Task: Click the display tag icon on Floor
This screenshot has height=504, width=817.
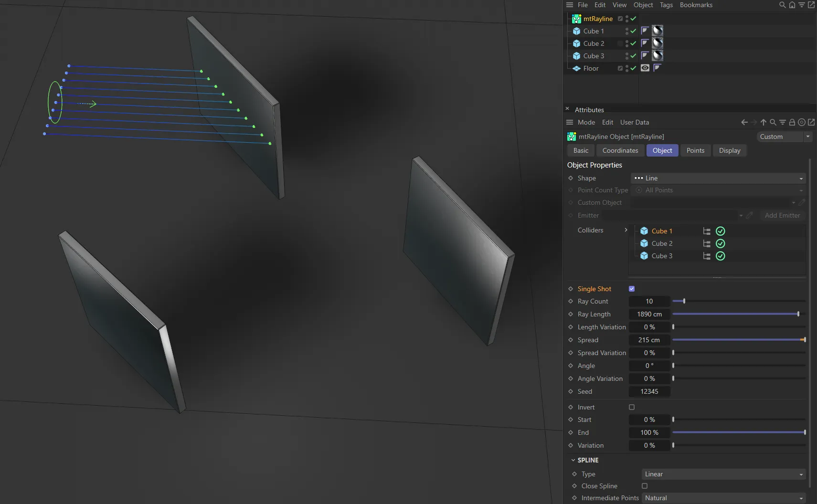Action: point(645,68)
